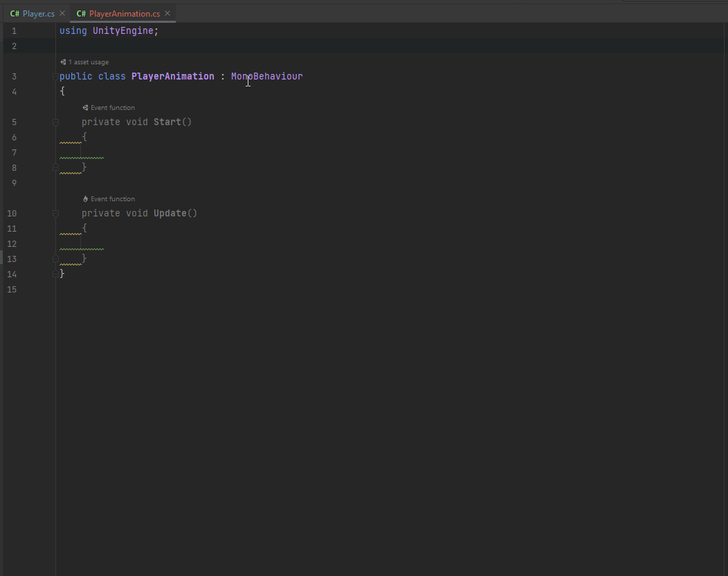Click the Start method name

(167, 122)
